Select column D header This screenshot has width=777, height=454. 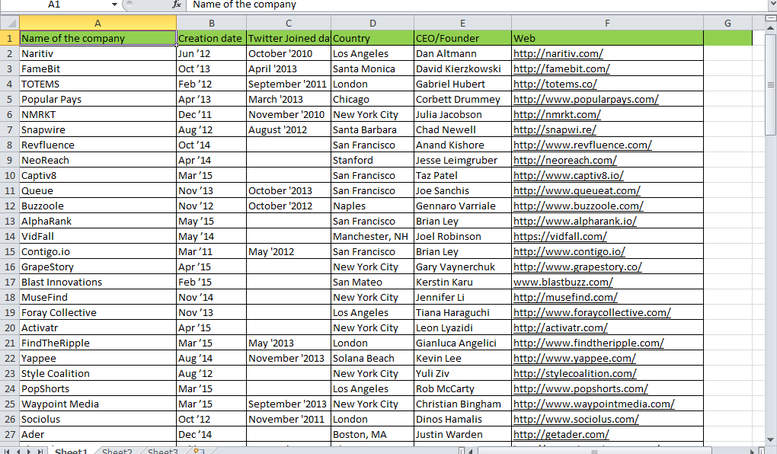(x=372, y=23)
